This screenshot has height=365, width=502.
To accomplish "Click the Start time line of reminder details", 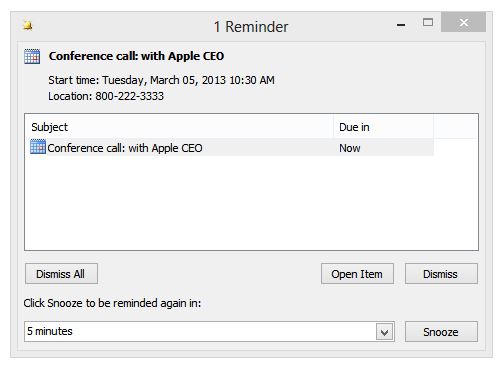I will tap(161, 80).
